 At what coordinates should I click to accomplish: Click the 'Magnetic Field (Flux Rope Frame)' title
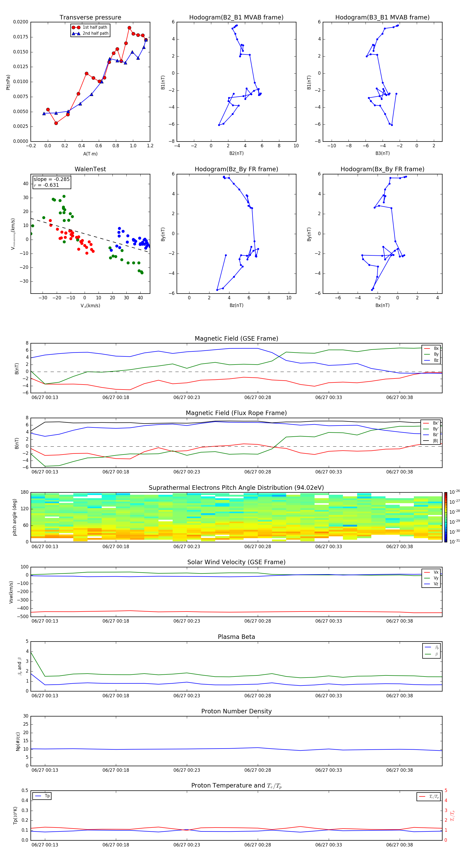(236, 413)
